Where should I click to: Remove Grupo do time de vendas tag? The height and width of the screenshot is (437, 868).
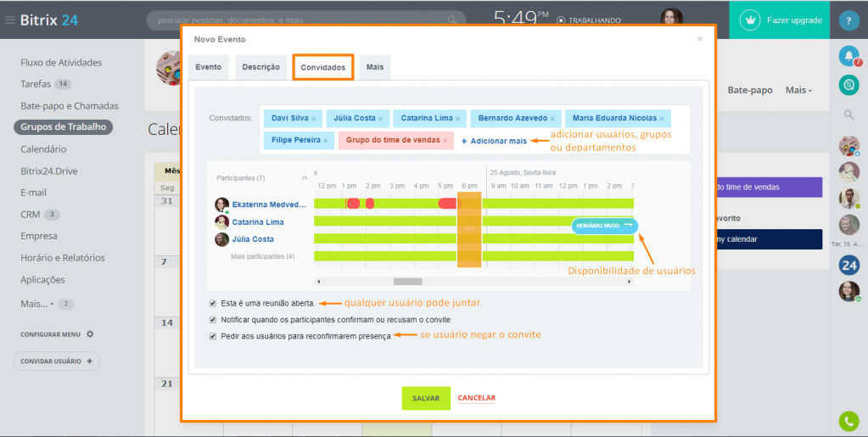tap(445, 141)
